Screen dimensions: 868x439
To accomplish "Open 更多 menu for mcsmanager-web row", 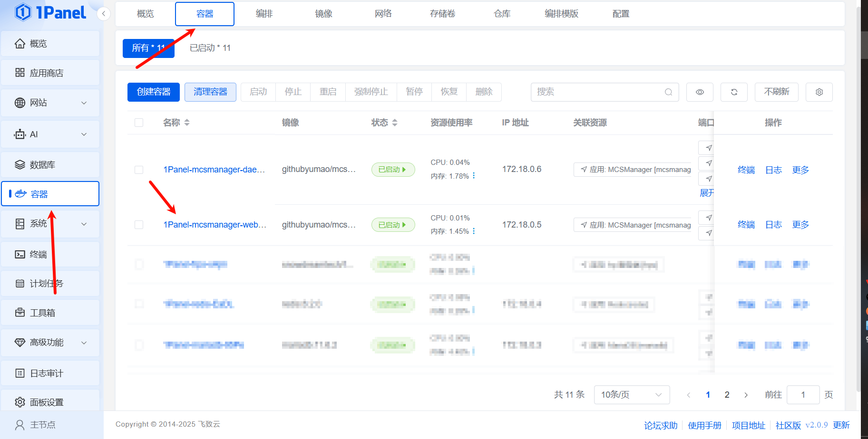I will [x=800, y=225].
